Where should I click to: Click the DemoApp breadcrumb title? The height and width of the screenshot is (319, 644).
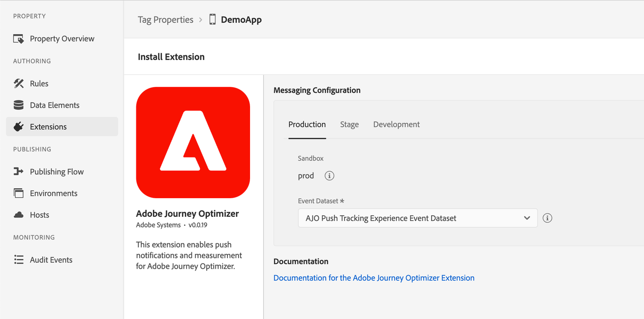point(241,20)
